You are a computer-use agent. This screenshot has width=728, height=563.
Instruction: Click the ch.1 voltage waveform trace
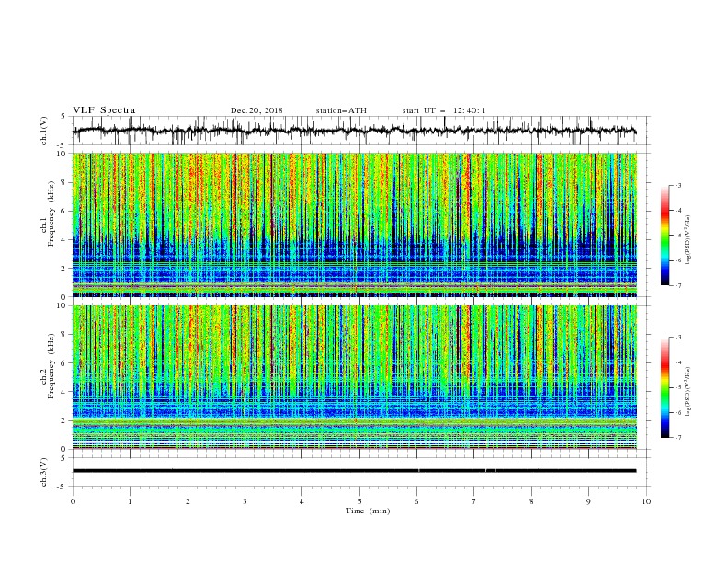coord(354,131)
